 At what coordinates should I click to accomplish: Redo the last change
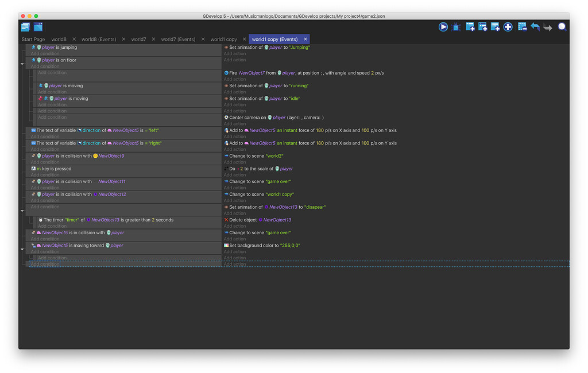click(x=547, y=26)
